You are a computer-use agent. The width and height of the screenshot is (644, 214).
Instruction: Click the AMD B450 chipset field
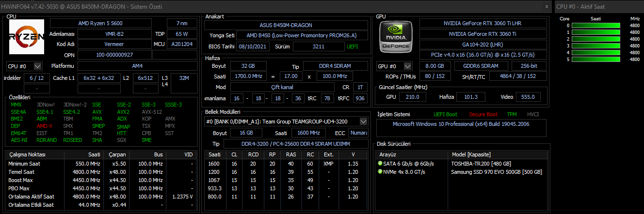[x=301, y=35]
